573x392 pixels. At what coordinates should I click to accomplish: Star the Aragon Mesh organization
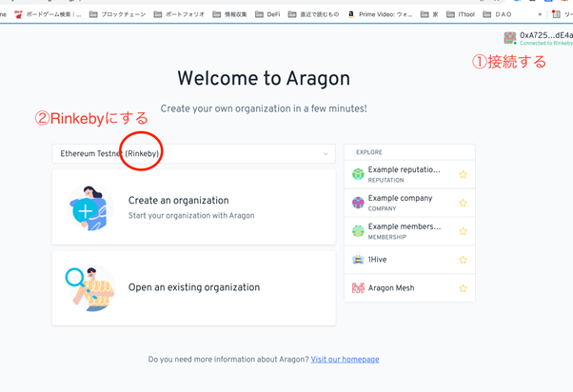coord(463,288)
